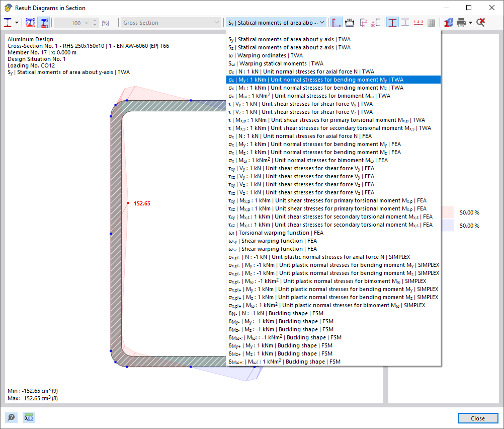This screenshot has width=504, height=429.
Task: Click the 152.65 value label on diagram
Action: pos(142,203)
